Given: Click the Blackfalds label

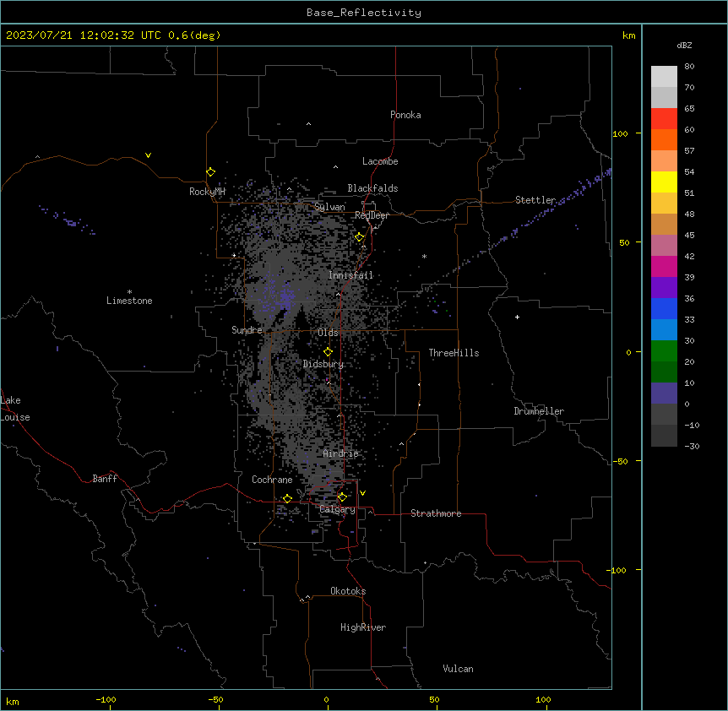Looking at the screenshot, I should click(372, 188).
